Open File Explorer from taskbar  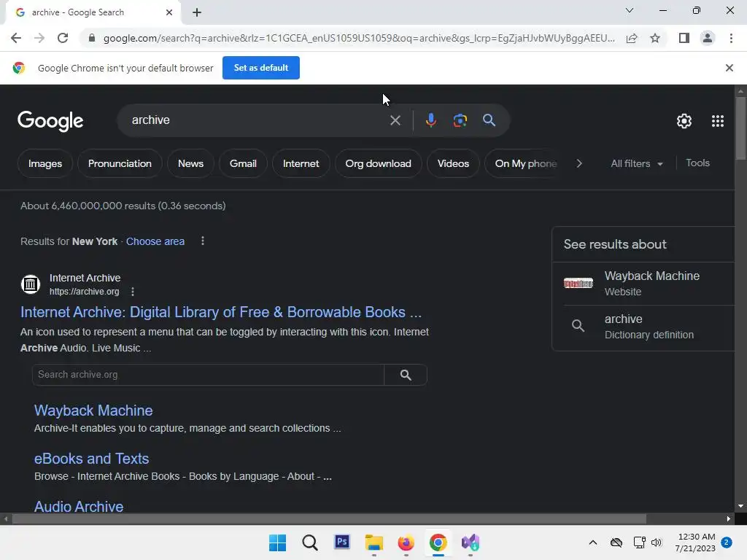click(x=374, y=542)
